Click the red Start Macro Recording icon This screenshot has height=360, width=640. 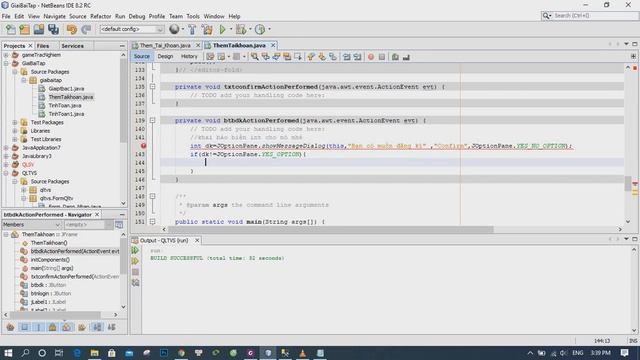coord(371,57)
